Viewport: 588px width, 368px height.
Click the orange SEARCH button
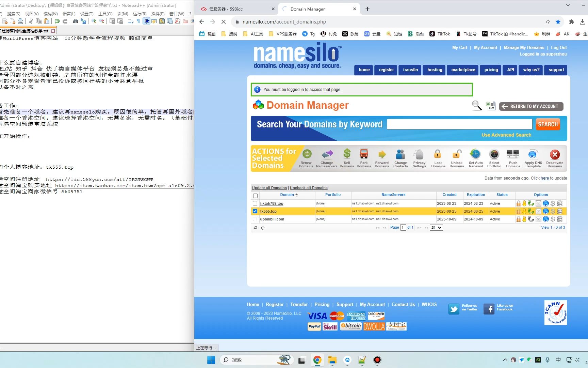point(548,124)
